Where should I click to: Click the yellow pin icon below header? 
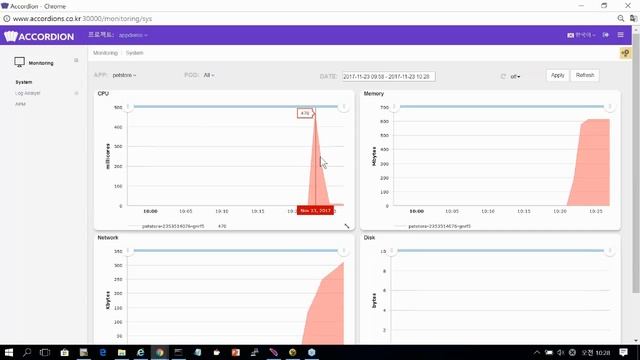[625, 53]
